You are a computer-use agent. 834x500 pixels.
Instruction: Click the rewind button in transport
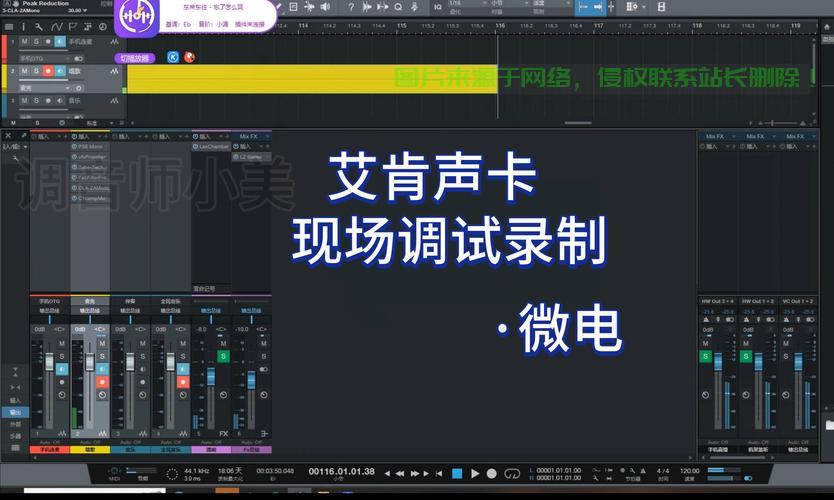tap(399, 473)
